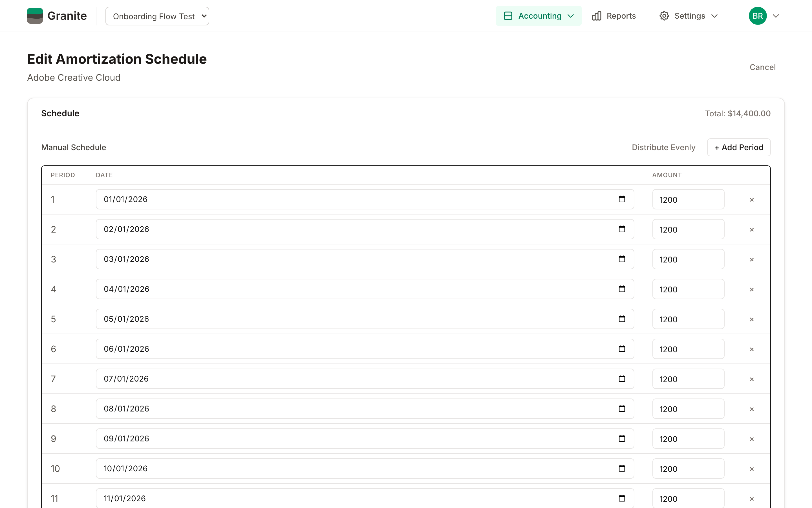
Task: Click the amount field for period 9
Action: pos(688,439)
